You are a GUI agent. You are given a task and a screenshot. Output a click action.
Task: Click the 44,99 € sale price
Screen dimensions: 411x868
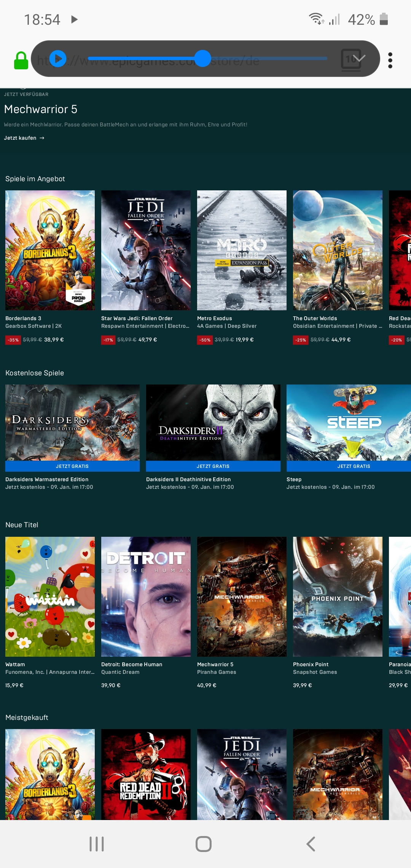341,340
